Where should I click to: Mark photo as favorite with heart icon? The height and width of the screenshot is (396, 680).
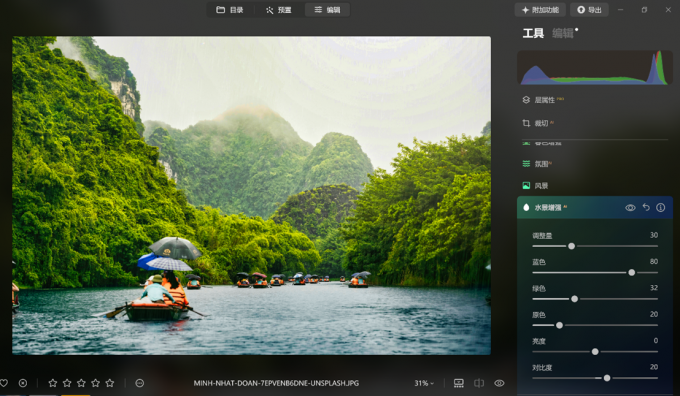pyautogui.click(x=4, y=383)
